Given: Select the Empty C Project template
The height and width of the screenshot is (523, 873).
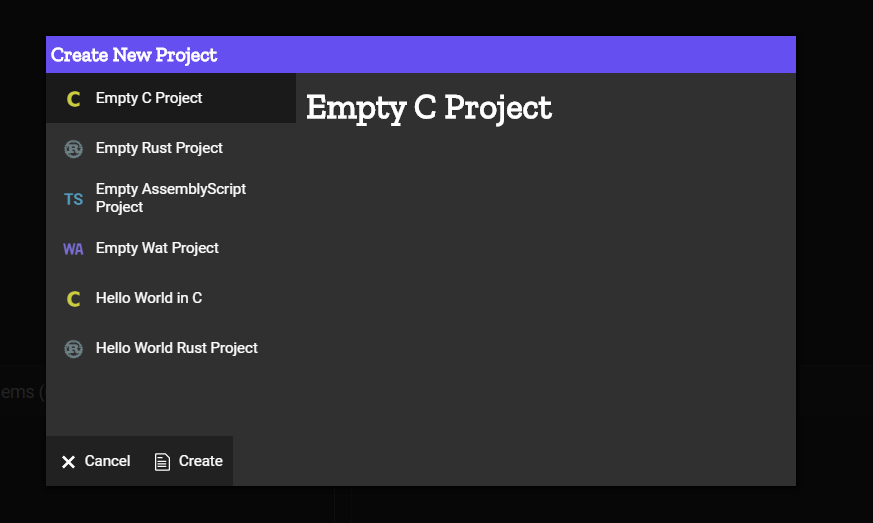Looking at the screenshot, I should tap(149, 98).
